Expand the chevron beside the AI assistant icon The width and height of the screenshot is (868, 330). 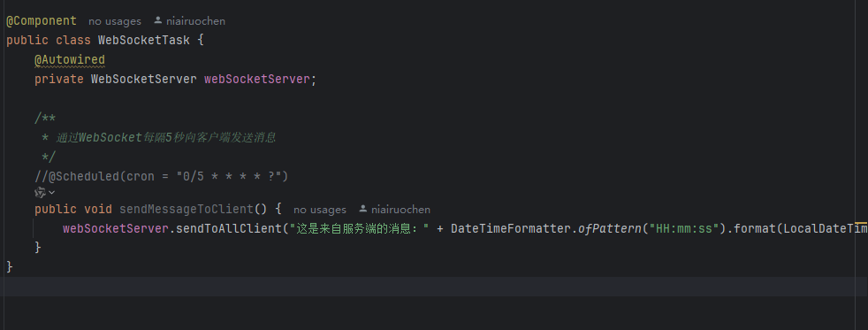point(52,193)
